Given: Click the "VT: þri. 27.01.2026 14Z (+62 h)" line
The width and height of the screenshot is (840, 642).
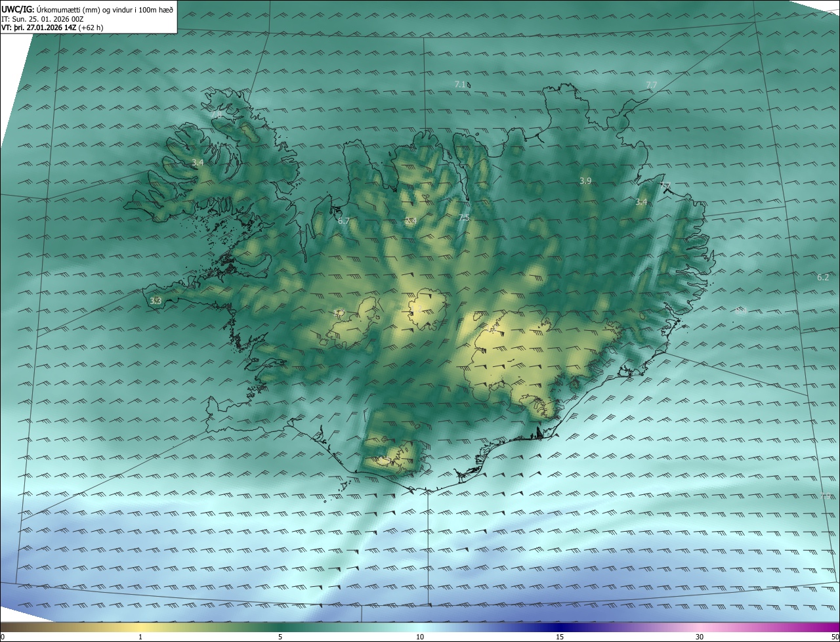Looking at the screenshot, I should (52, 28).
